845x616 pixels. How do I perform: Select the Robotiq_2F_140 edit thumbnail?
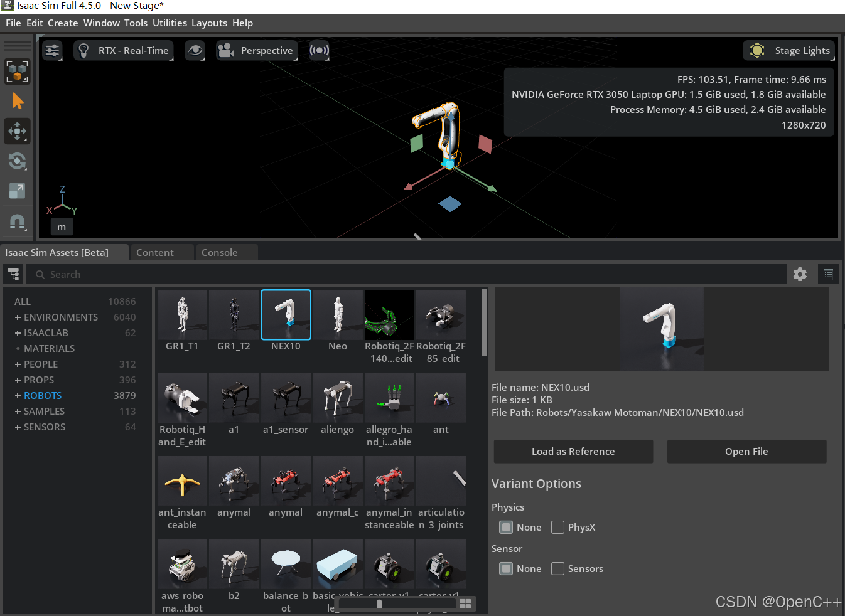(389, 315)
